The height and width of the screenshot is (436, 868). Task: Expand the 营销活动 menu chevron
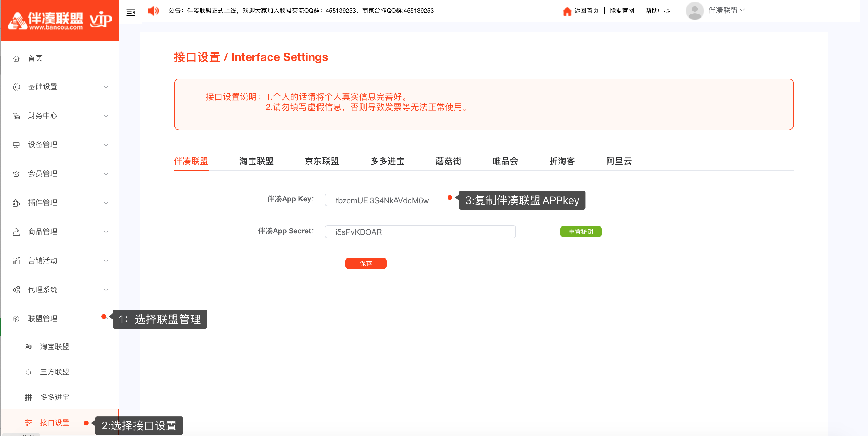tap(106, 261)
